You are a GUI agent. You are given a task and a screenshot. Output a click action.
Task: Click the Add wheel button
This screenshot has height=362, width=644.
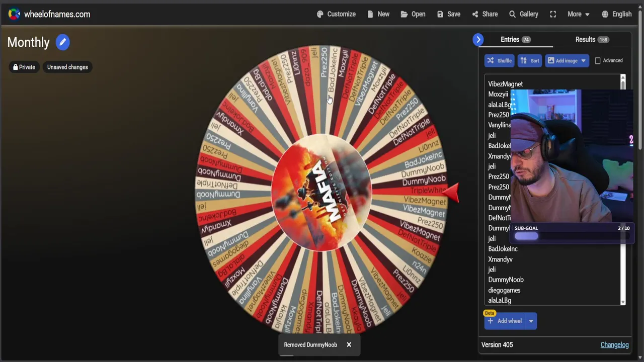click(x=505, y=321)
